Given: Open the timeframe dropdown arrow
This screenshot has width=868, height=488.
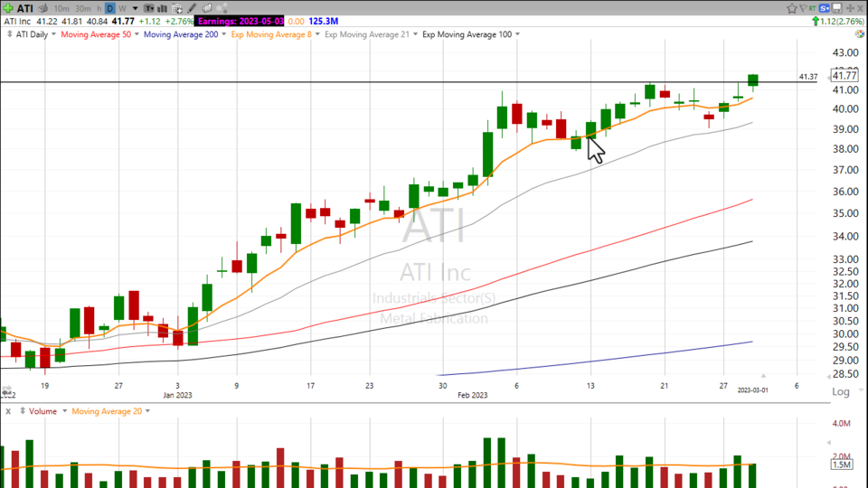Looking at the screenshot, I should (135, 8).
